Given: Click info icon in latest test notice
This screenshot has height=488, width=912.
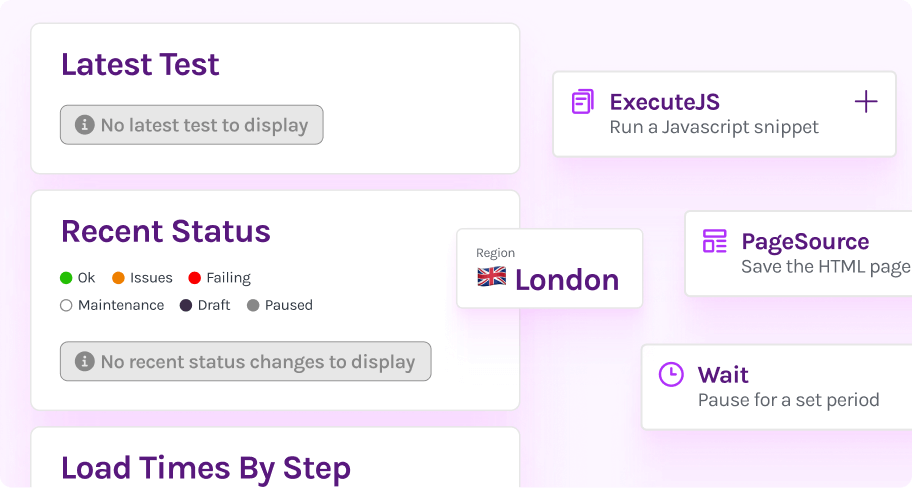Looking at the screenshot, I should (x=85, y=125).
